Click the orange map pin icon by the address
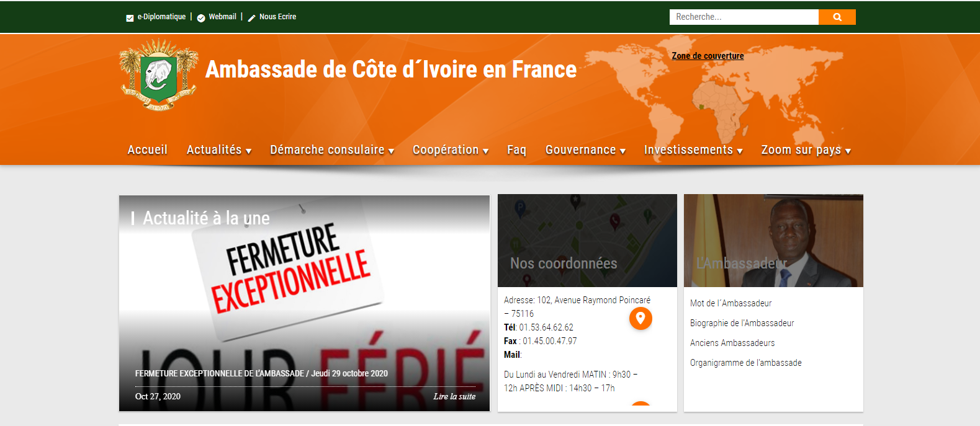The image size is (980, 426). 641,318
